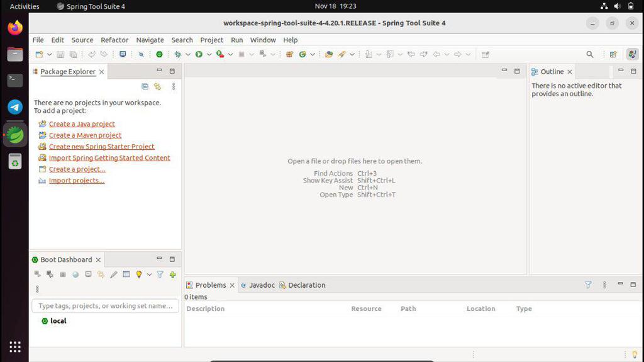Open the Source menu
The height and width of the screenshot is (362, 644).
82,40
